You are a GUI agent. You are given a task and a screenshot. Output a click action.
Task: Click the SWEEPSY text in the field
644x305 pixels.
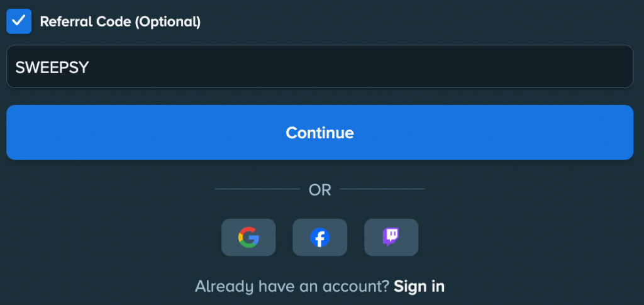point(52,67)
